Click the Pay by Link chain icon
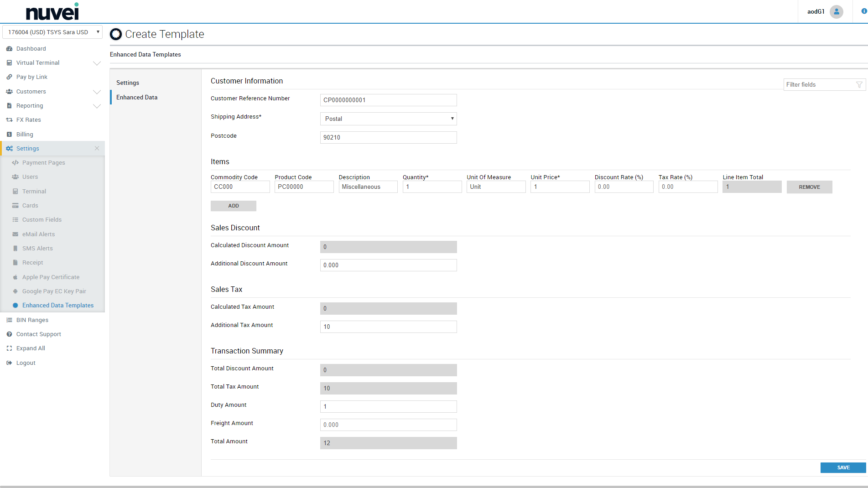The image size is (868, 488). [x=9, y=77]
